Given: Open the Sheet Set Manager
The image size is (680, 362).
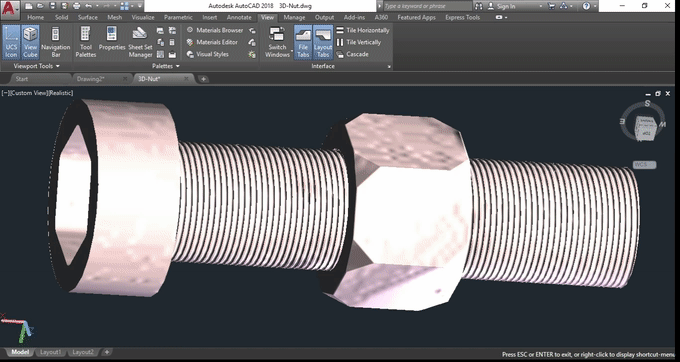Looking at the screenshot, I should pos(140,42).
